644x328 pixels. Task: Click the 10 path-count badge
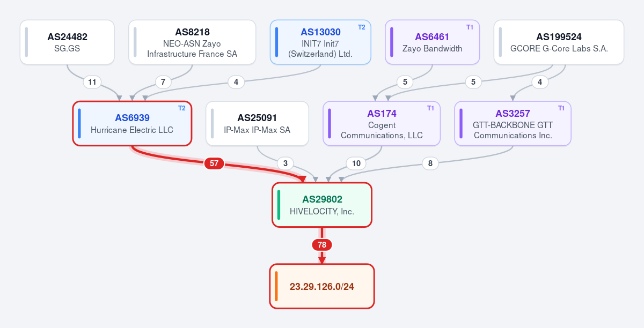pyautogui.click(x=355, y=163)
